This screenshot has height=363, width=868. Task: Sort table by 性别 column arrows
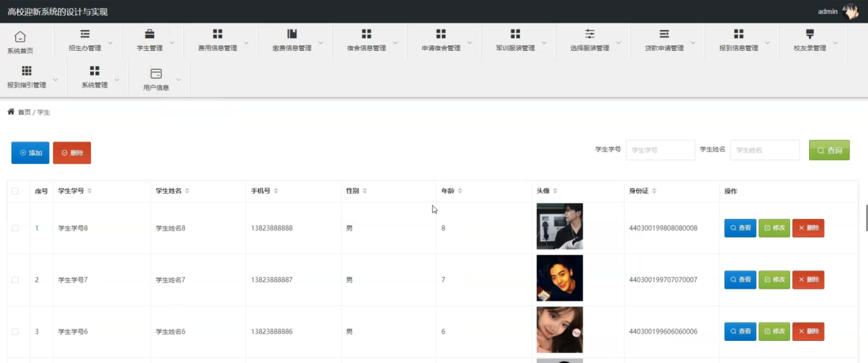[x=364, y=192]
